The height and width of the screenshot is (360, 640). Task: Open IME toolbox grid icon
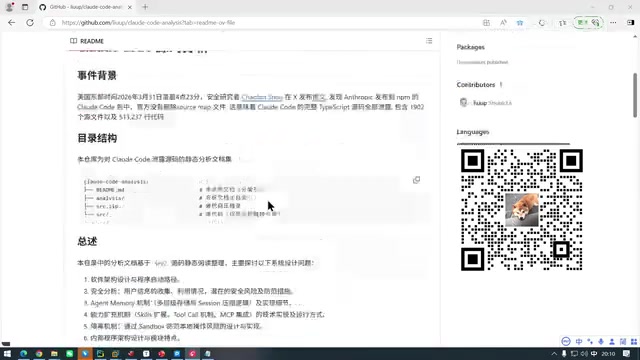tap(634, 342)
